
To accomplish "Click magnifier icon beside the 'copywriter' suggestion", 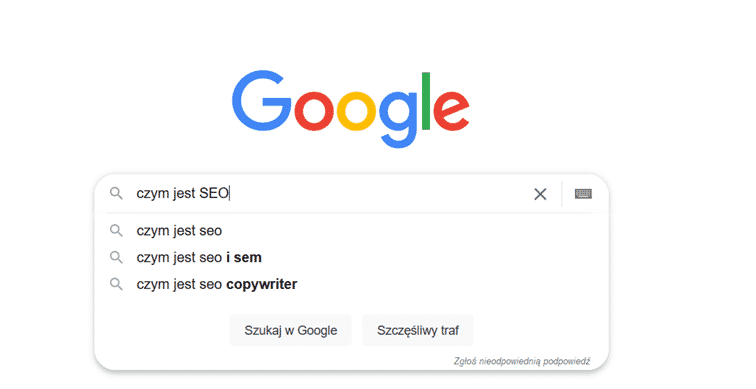I will coord(116,284).
